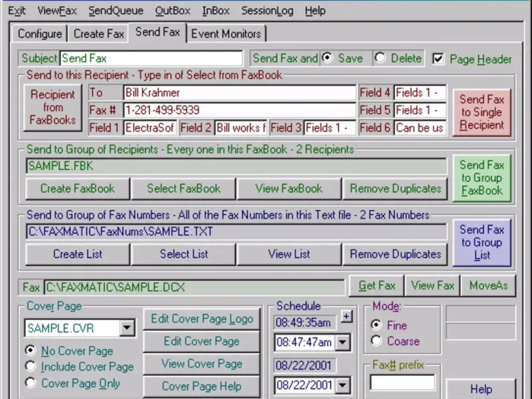Open the SendQueue menu
The image size is (532, 399).
tap(116, 11)
